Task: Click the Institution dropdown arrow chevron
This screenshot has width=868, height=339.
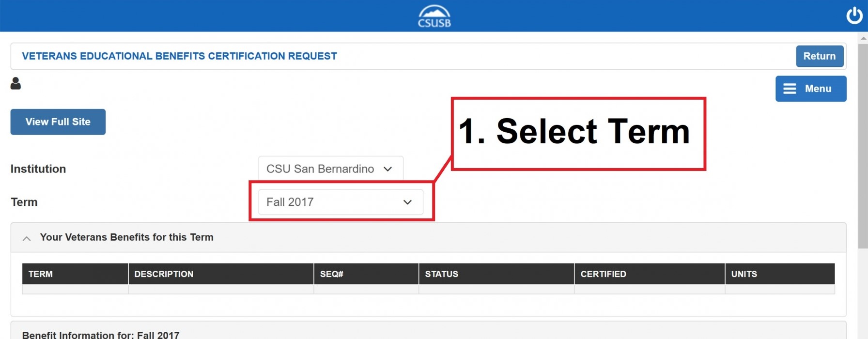Action: pyautogui.click(x=387, y=169)
